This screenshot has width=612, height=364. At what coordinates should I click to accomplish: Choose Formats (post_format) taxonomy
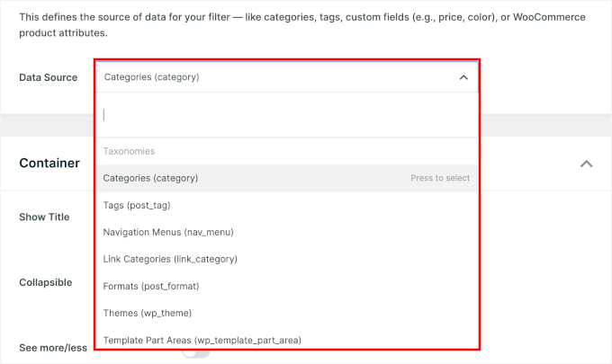[151, 286]
